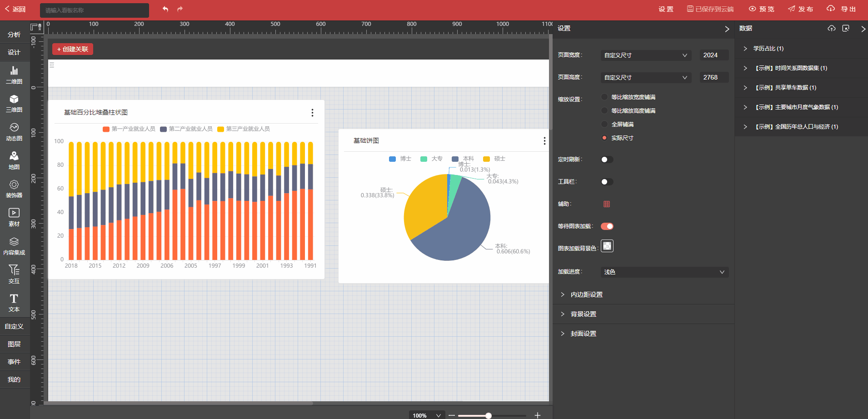Open bar chart's three-dot menu
This screenshot has height=419, width=868.
tap(312, 113)
